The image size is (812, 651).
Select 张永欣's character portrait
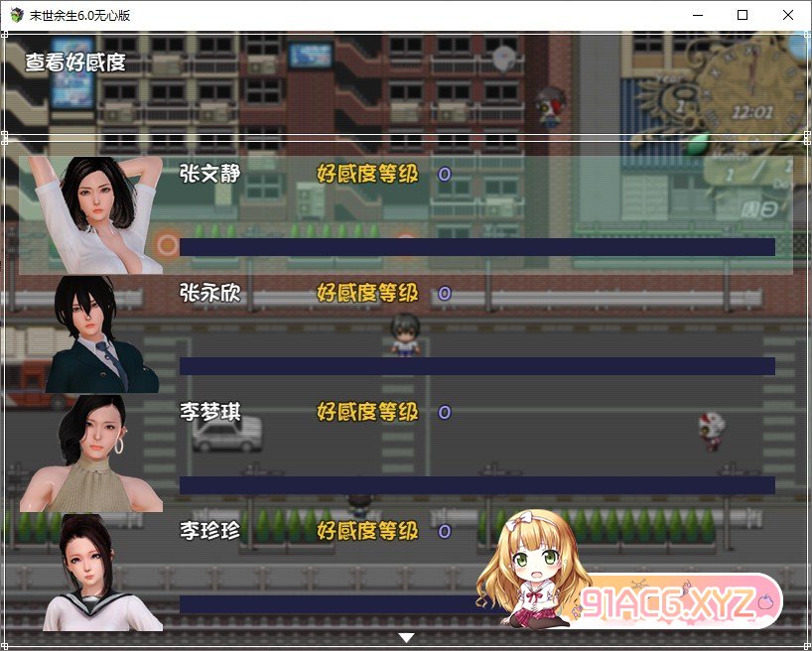pos(94,334)
